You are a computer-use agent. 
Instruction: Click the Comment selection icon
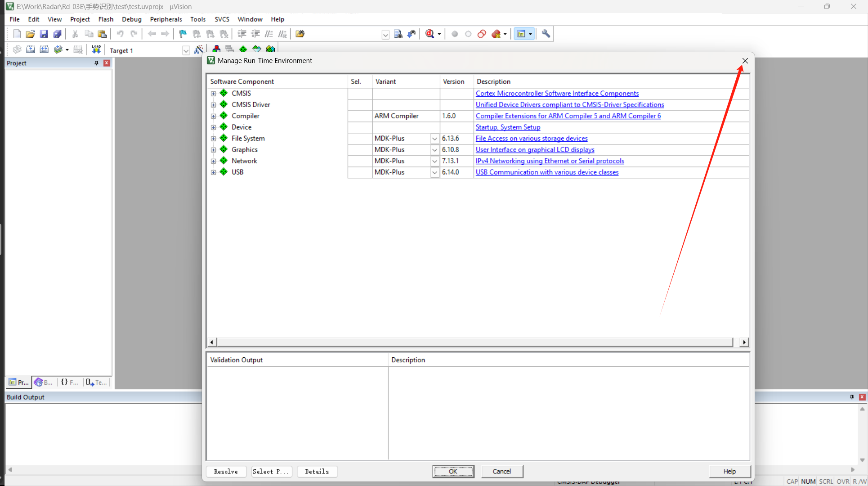tap(269, 34)
